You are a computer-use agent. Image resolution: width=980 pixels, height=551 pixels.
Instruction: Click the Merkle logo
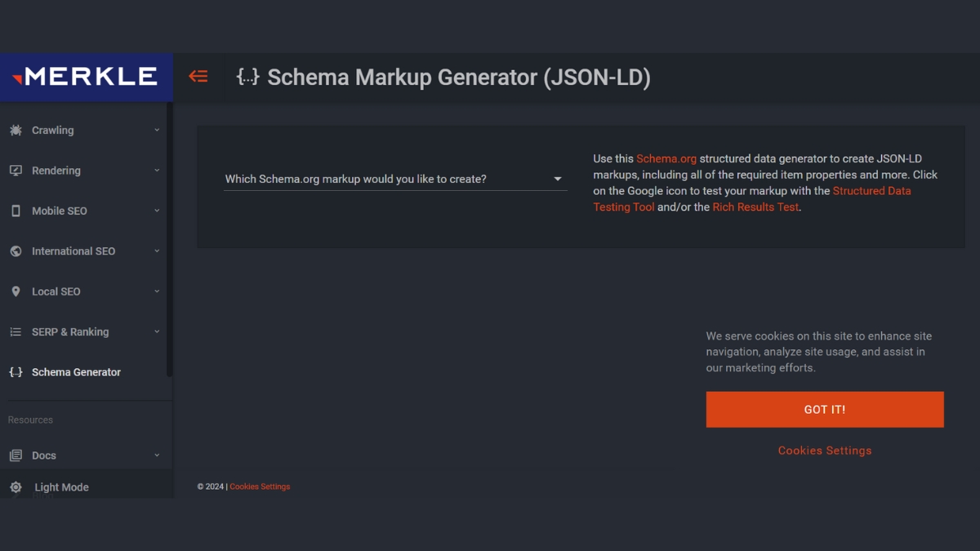pyautogui.click(x=86, y=77)
